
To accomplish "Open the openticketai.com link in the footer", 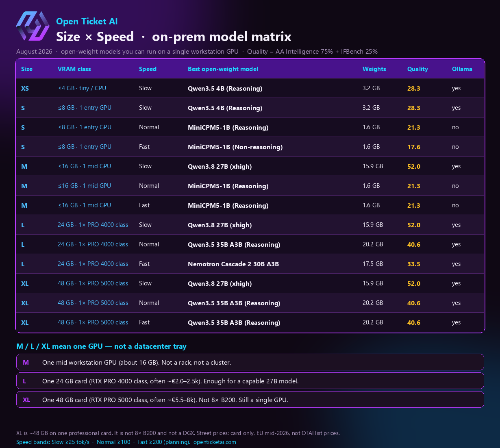I will tap(215, 442).
